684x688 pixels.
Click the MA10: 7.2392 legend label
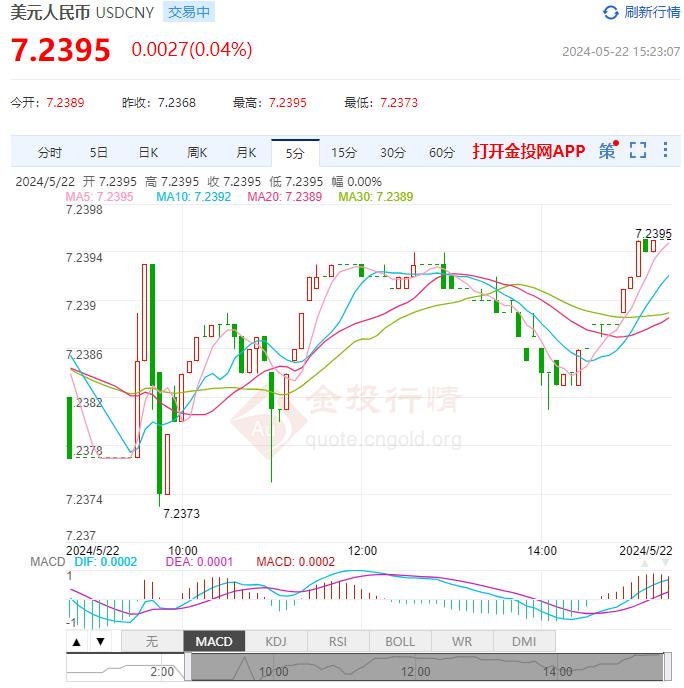(193, 197)
